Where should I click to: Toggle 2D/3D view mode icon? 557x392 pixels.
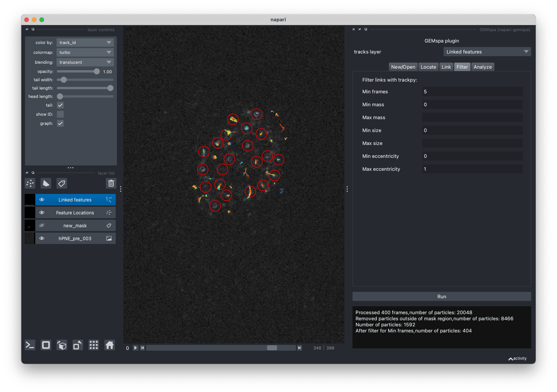click(x=46, y=345)
